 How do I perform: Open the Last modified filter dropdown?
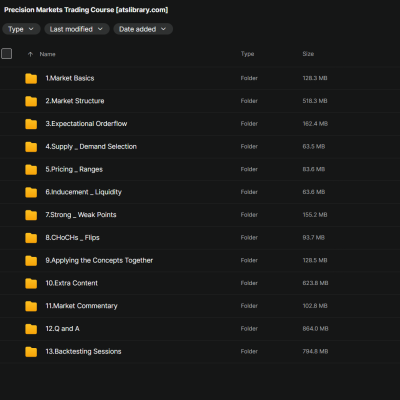point(77,29)
